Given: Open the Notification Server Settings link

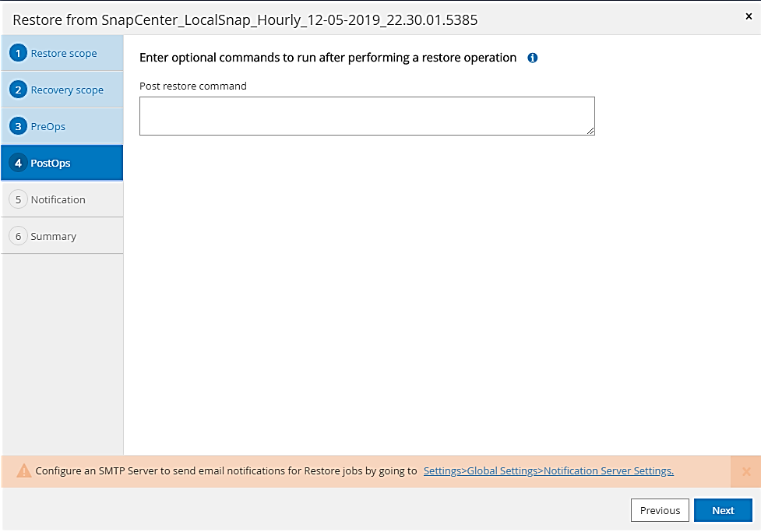Looking at the screenshot, I should pyautogui.click(x=548, y=470).
